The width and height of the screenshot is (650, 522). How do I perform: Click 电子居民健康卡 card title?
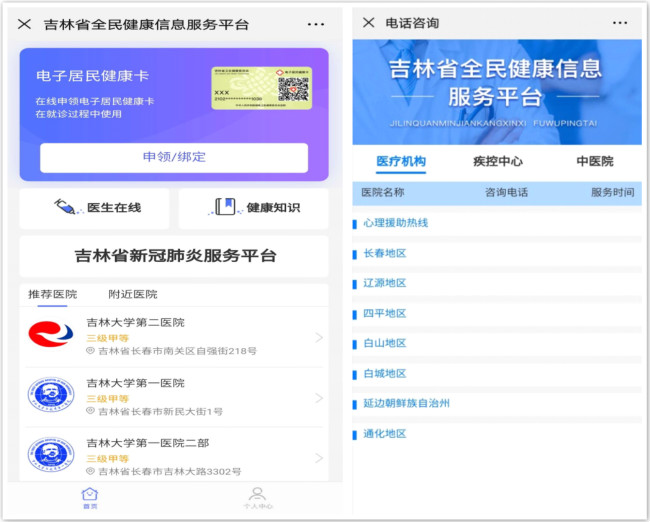(x=92, y=76)
